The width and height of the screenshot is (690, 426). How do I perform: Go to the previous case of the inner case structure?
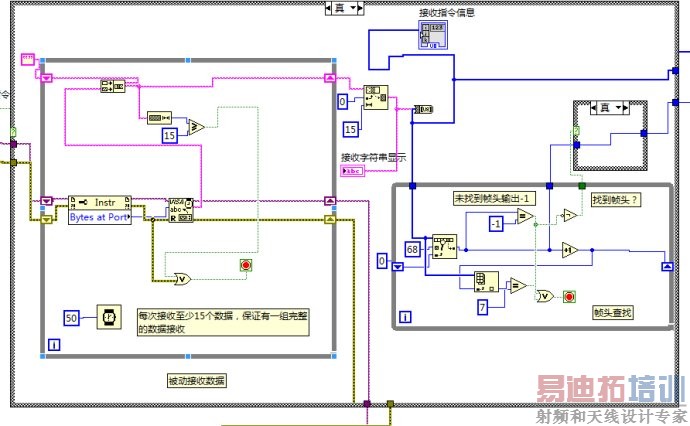click(x=594, y=108)
